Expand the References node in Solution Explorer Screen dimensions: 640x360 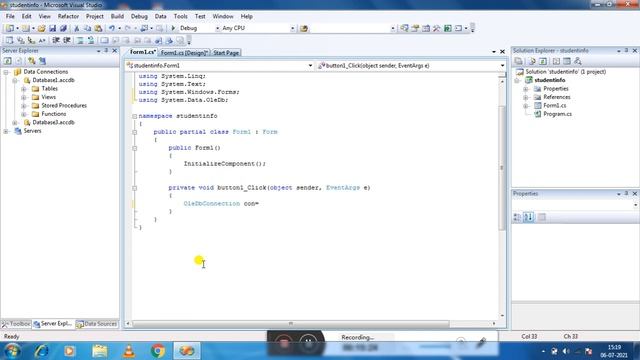click(x=526, y=97)
